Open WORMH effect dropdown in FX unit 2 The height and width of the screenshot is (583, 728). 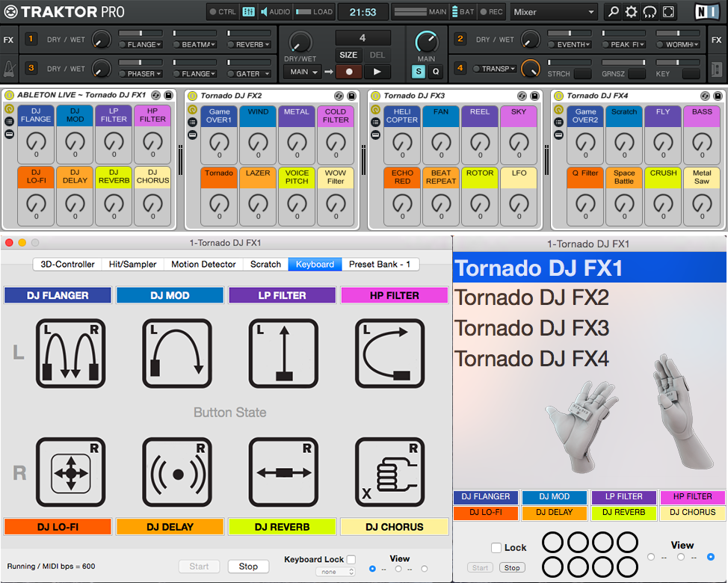coord(682,45)
